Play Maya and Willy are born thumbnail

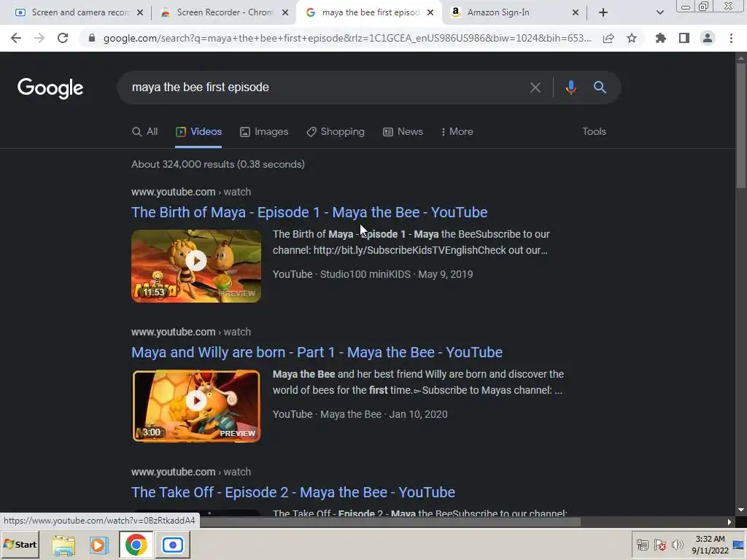(x=196, y=405)
